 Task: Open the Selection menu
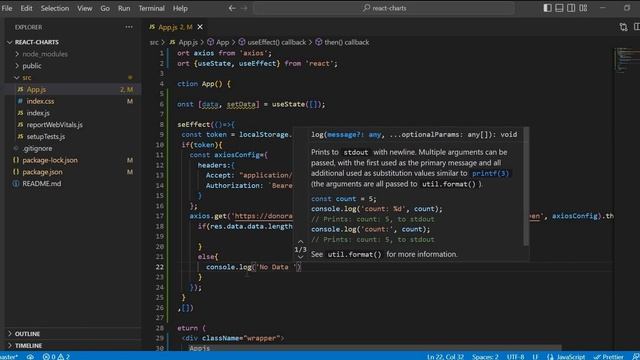click(55, 8)
